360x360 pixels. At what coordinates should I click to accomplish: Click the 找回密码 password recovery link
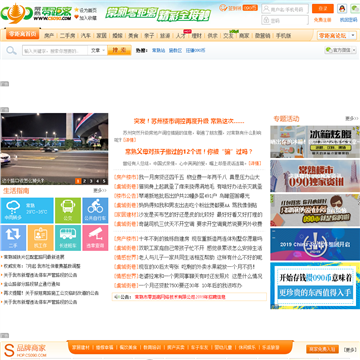click(348, 20)
